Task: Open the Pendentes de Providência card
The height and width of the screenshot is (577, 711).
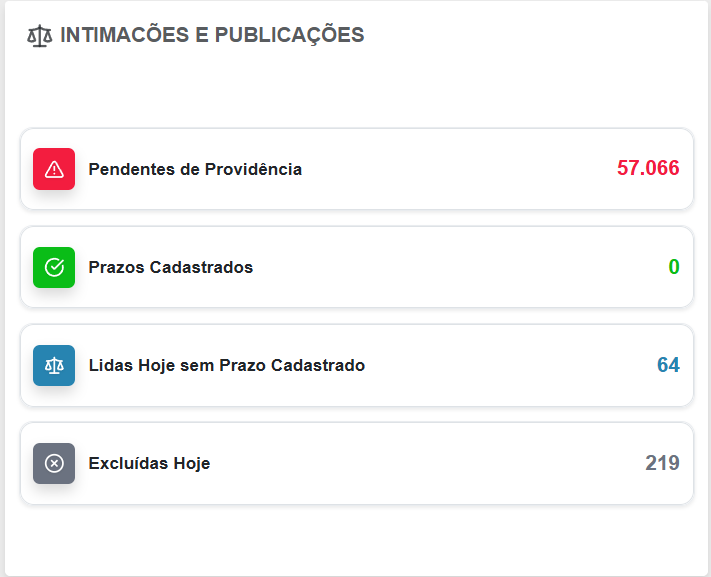Action: [x=357, y=169]
